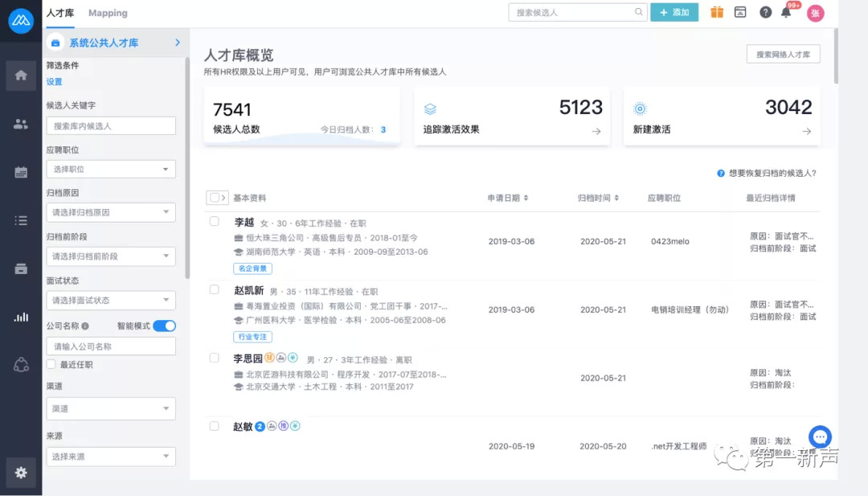Open the blue chat support bubble

click(x=820, y=437)
